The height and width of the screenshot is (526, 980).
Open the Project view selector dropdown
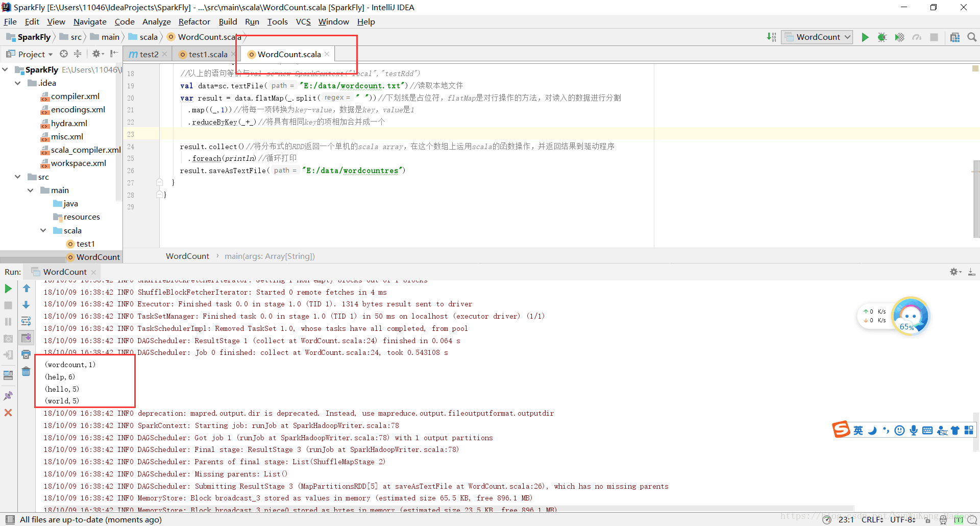[30, 54]
